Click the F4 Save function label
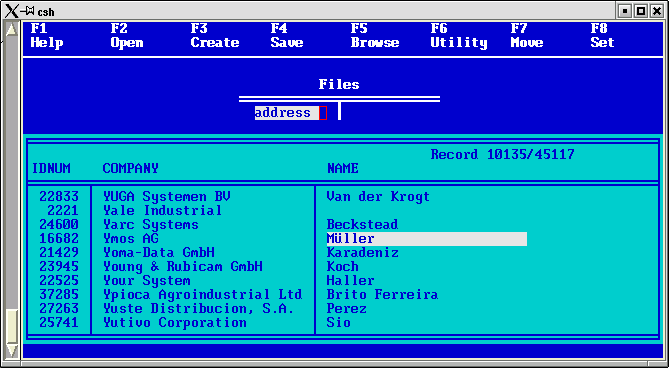The height and width of the screenshot is (368, 669). [x=287, y=35]
